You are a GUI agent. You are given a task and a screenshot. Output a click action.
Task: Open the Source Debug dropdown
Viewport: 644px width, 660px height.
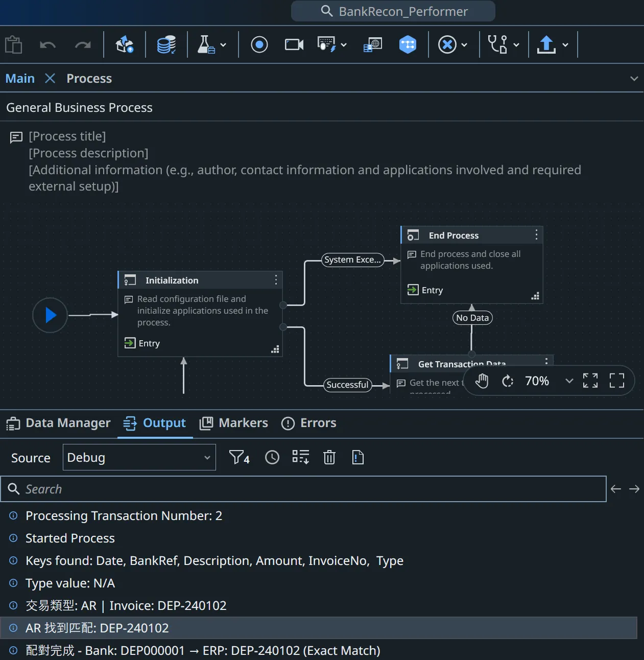(x=139, y=457)
